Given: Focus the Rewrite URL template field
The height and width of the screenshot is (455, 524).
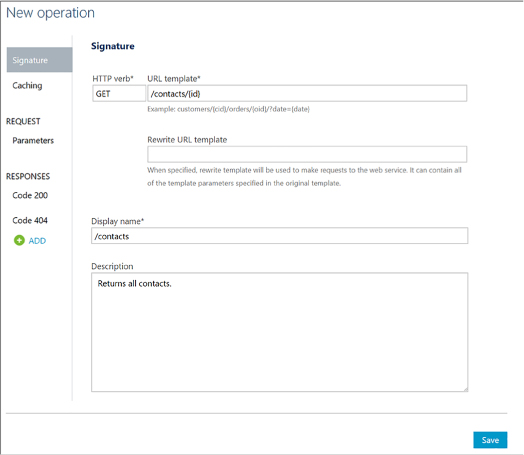Looking at the screenshot, I should 307,154.
